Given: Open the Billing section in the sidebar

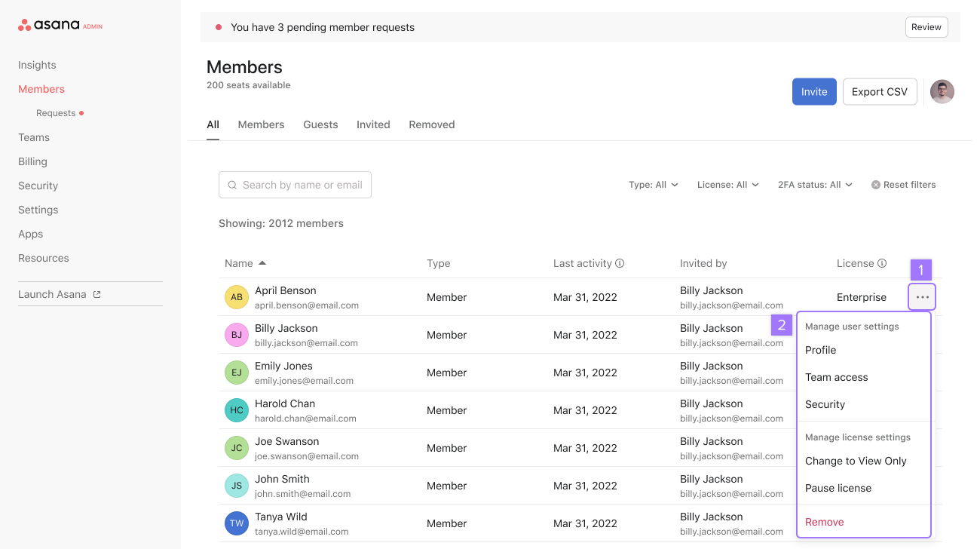Looking at the screenshot, I should [32, 161].
